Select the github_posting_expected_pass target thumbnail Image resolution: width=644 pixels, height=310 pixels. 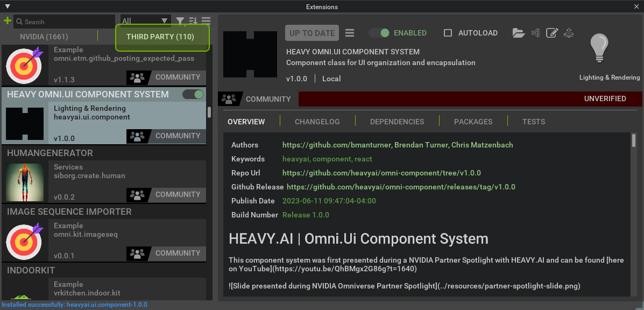[x=25, y=65]
